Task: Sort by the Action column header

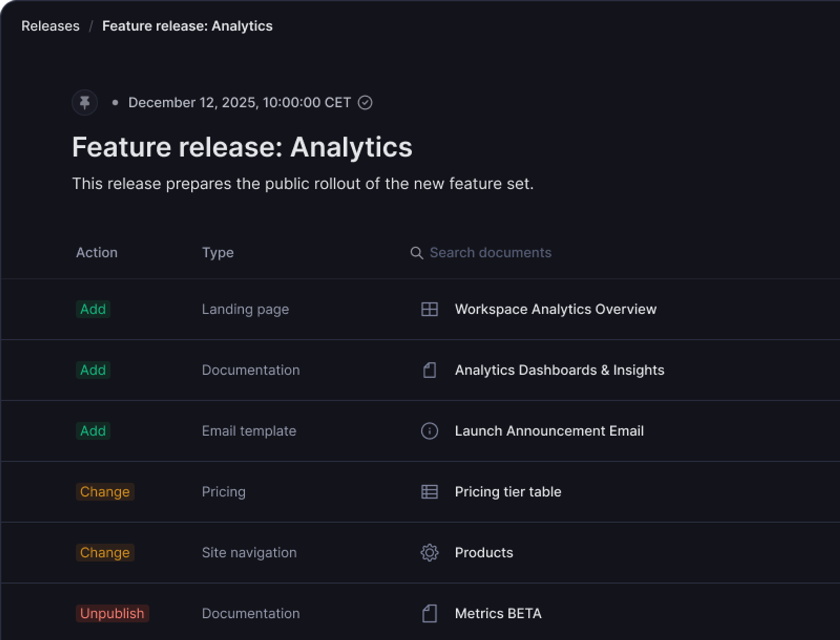Action: 97,253
